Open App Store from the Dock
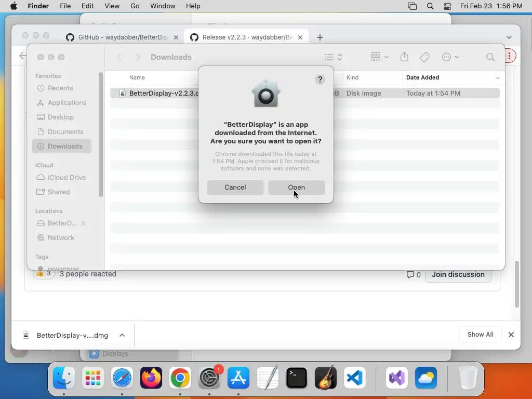 238,378
